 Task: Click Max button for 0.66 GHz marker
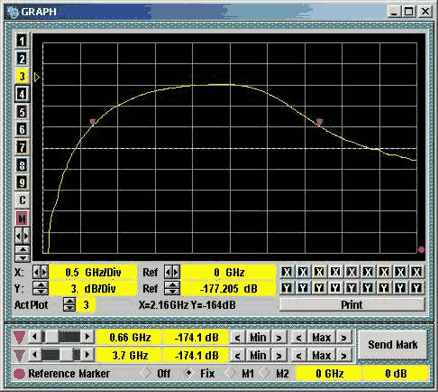[321, 337]
